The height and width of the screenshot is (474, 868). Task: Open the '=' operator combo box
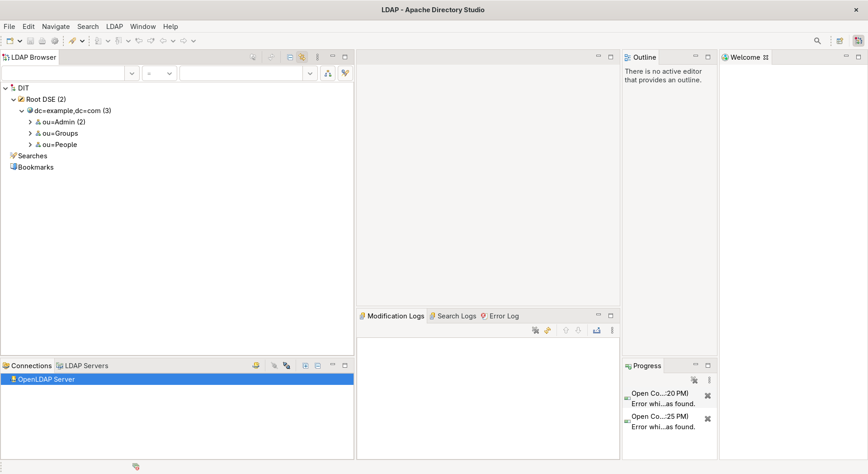point(159,73)
